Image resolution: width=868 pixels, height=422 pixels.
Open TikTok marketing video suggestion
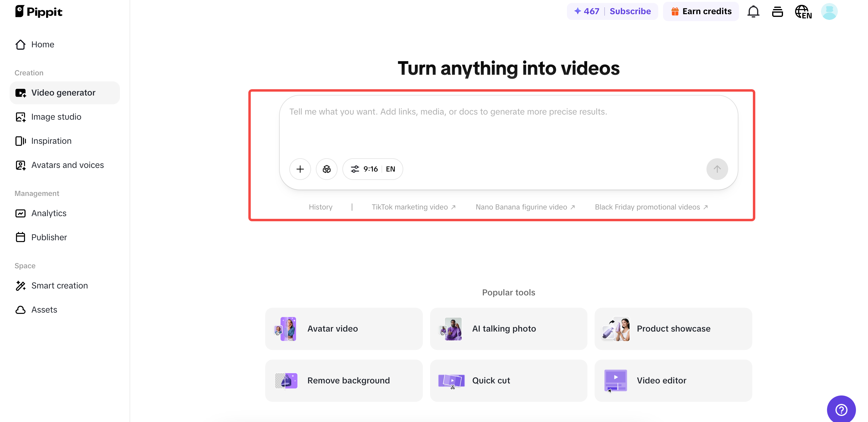click(x=414, y=207)
